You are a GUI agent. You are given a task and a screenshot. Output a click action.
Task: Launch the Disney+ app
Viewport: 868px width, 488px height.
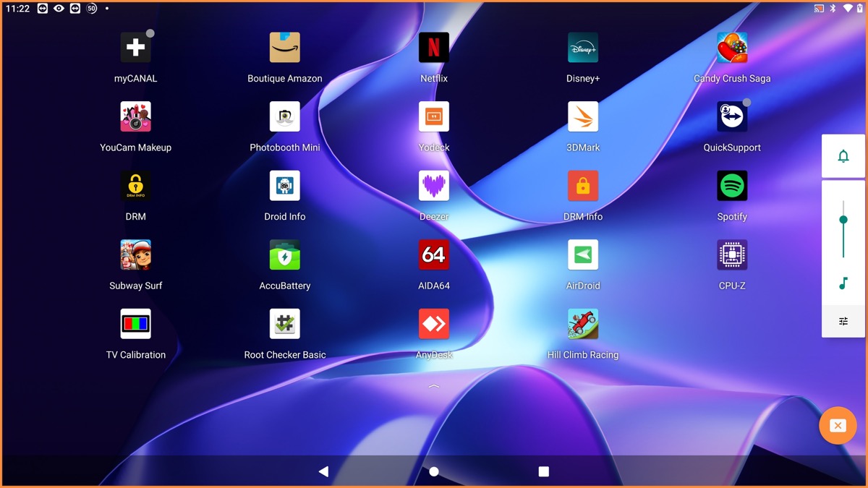click(x=583, y=48)
